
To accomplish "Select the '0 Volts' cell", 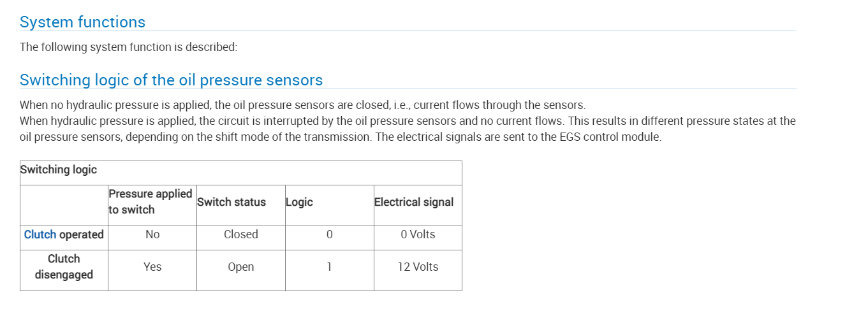I will [418, 234].
